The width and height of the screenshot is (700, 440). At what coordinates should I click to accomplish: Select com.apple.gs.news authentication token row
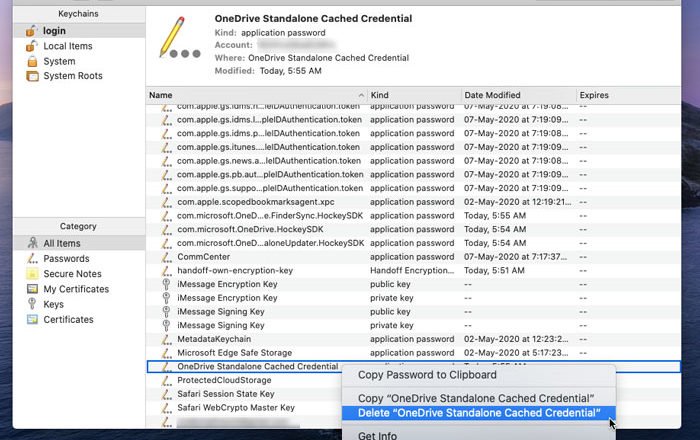(413, 161)
